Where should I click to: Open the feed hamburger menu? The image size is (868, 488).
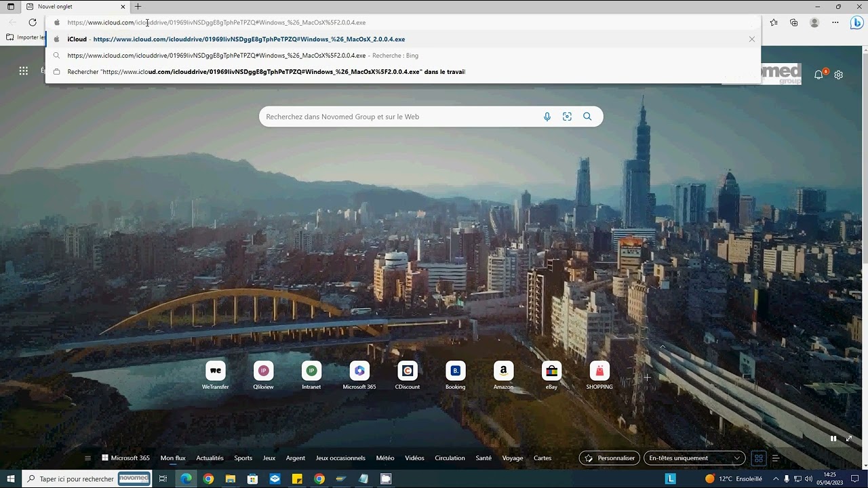[x=87, y=458]
